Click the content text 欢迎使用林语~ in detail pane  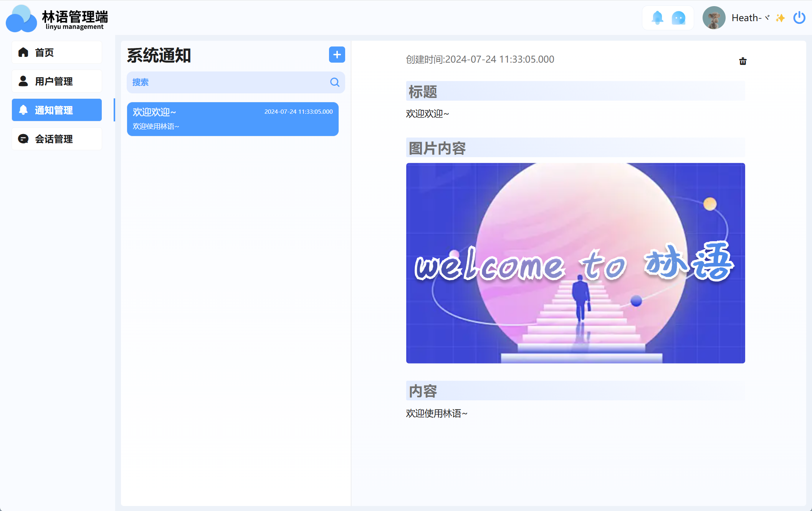(437, 413)
